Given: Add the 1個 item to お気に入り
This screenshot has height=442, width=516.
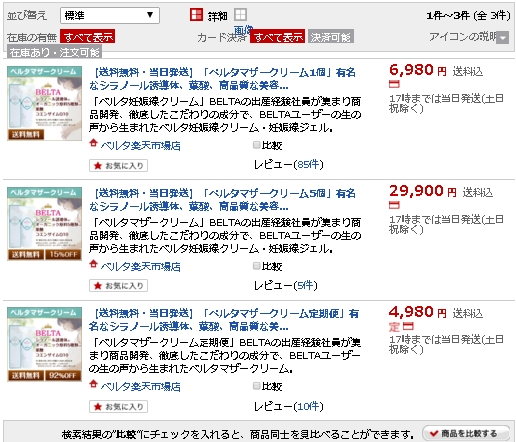Looking at the screenshot, I should (x=118, y=166).
